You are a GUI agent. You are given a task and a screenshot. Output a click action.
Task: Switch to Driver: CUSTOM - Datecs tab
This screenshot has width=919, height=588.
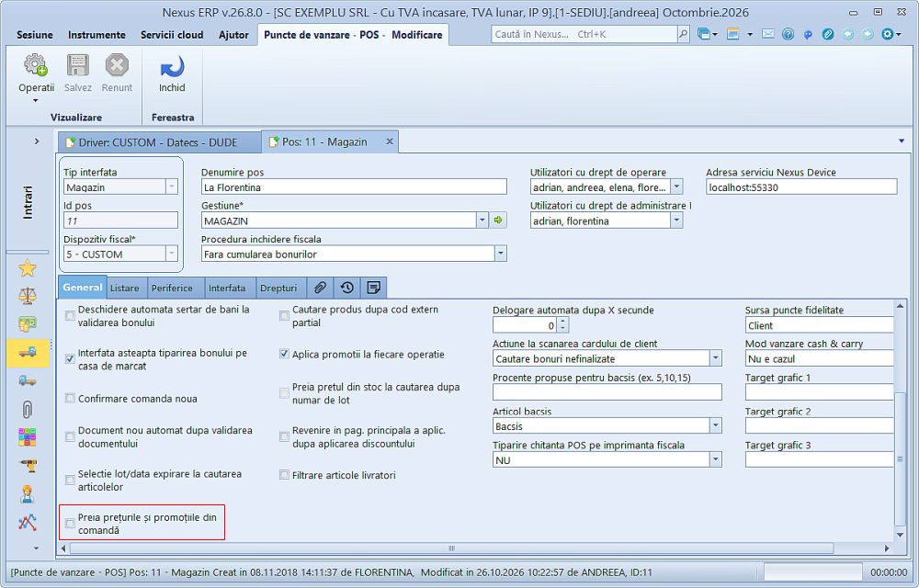(x=158, y=142)
